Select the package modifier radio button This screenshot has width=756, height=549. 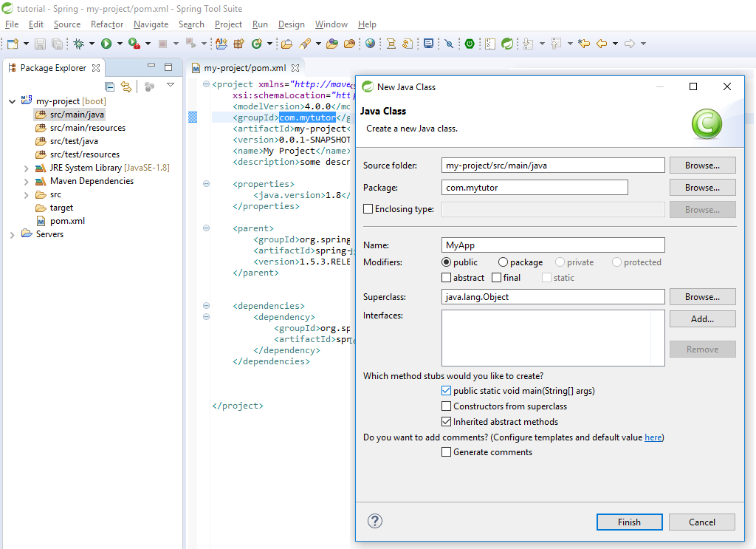pos(503,262)
